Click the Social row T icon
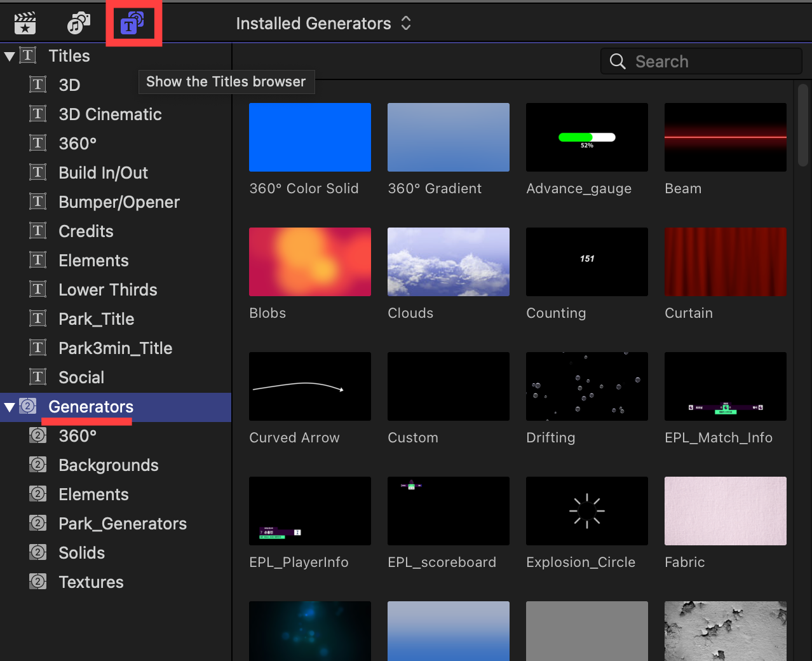 pos(38,376)
